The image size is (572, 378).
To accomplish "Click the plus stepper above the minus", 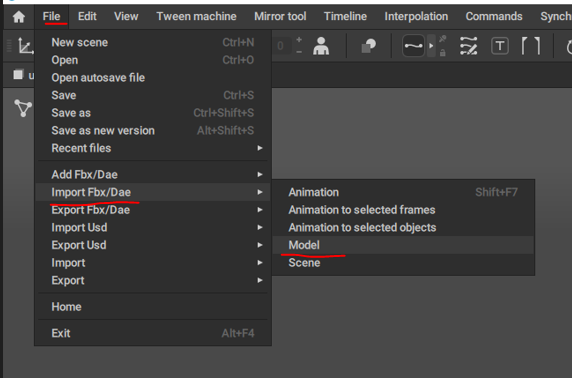I will [x=299, y=39].
